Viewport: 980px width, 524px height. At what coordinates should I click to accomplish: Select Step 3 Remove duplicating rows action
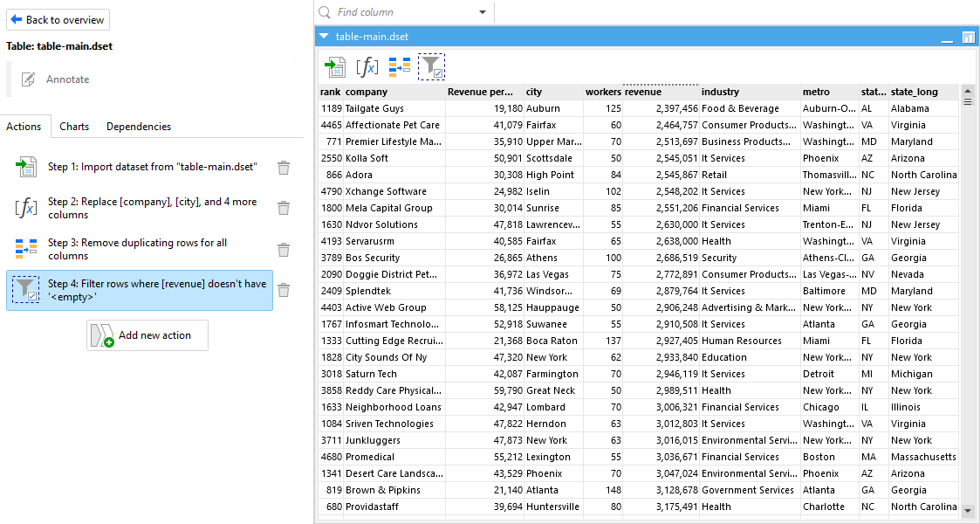(140, 249)
